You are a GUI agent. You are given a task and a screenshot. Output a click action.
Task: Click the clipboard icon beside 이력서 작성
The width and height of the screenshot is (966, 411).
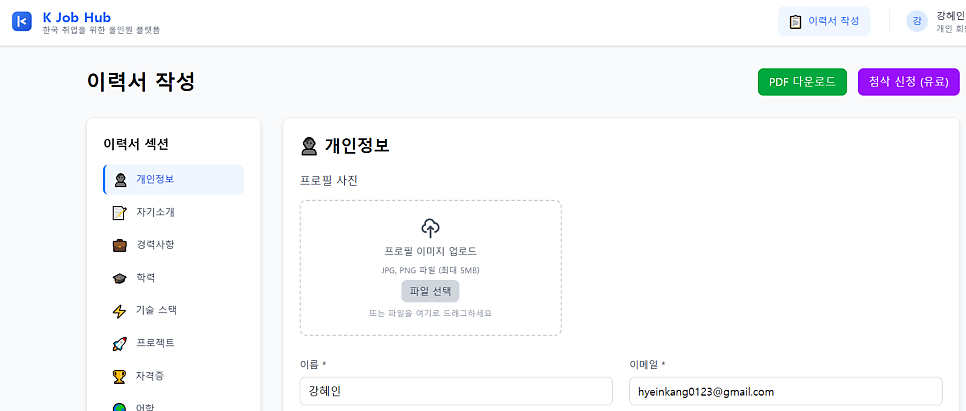pyautogui.click(x=795, y=22)
